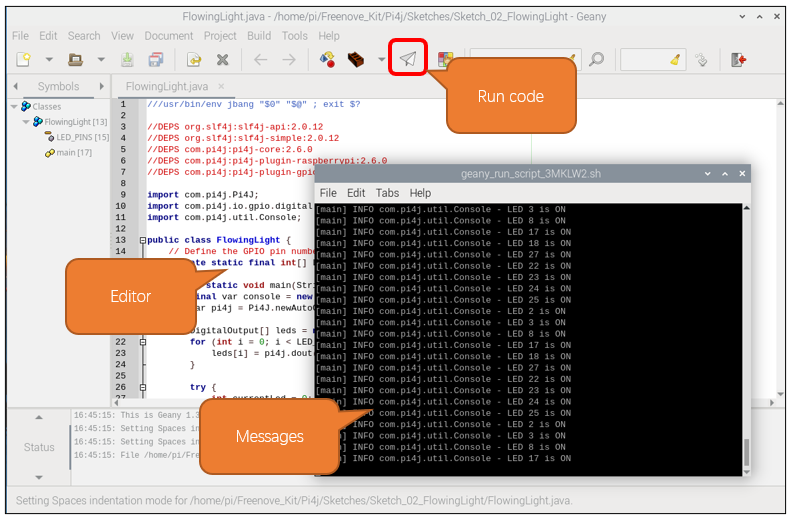793x519 pixels.
Task: Reload the current file from disk
Action: click(194, 60)
